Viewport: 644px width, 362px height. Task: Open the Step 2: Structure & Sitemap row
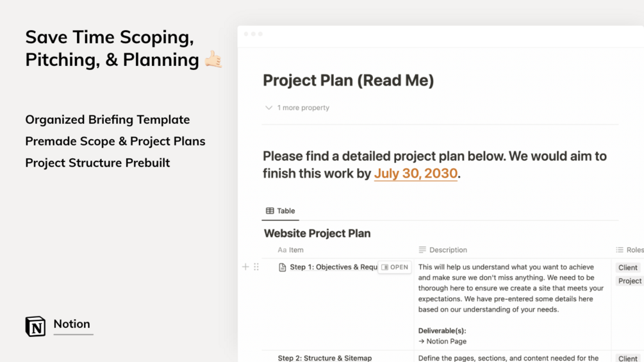pos(324,358)
